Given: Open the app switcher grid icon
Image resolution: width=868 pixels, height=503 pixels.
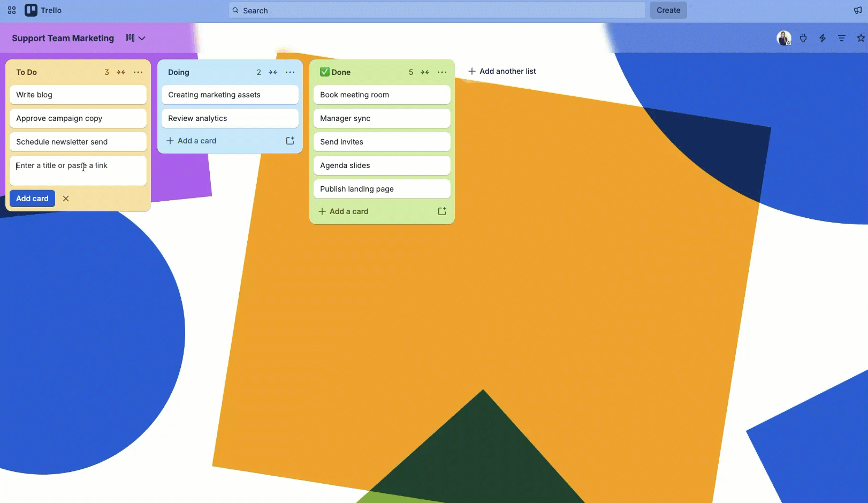Looking at the screenshot, I should pyautogui.click(x=12, y=10).
